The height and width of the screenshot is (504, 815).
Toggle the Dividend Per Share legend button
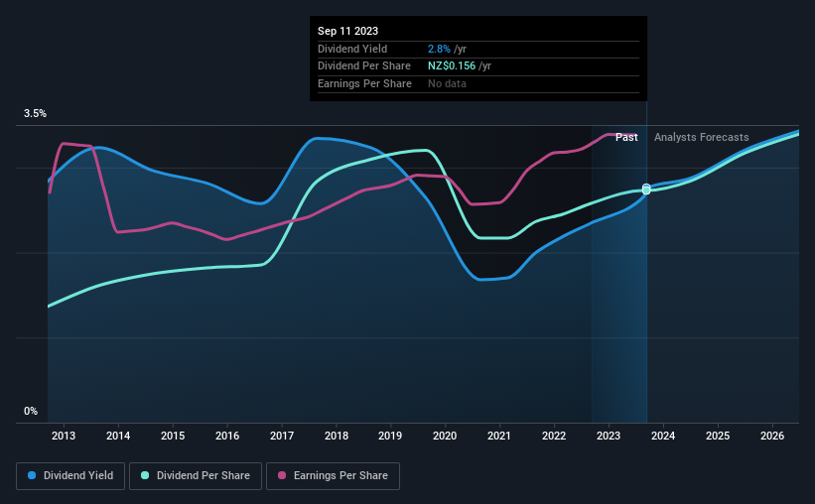196,476
